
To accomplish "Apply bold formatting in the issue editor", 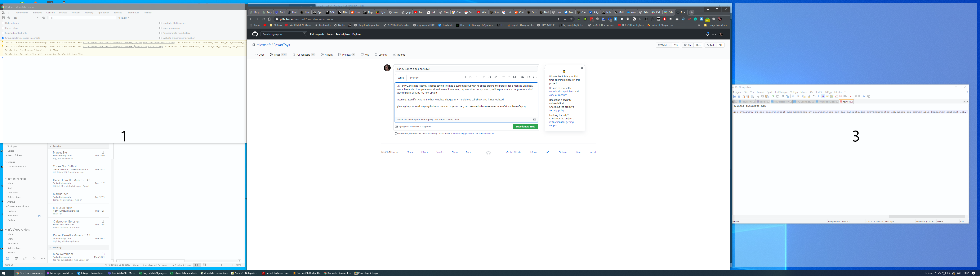I will (470, 77).
